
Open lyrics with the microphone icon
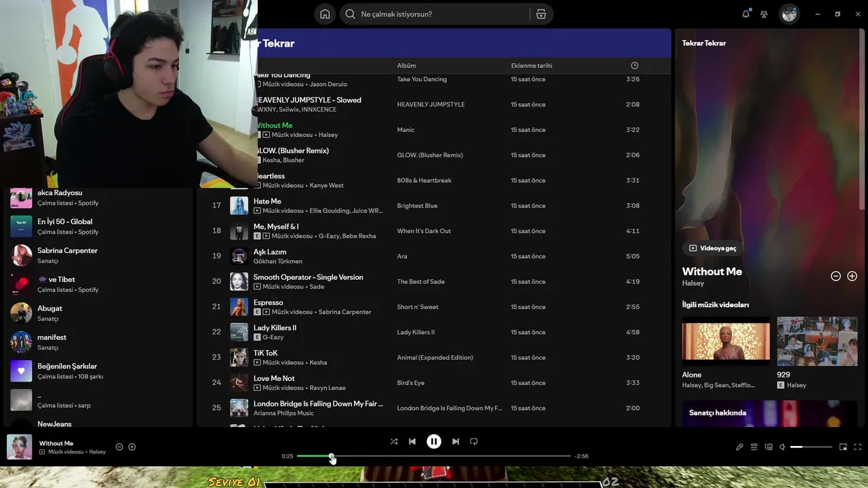(x=740, y=447)
